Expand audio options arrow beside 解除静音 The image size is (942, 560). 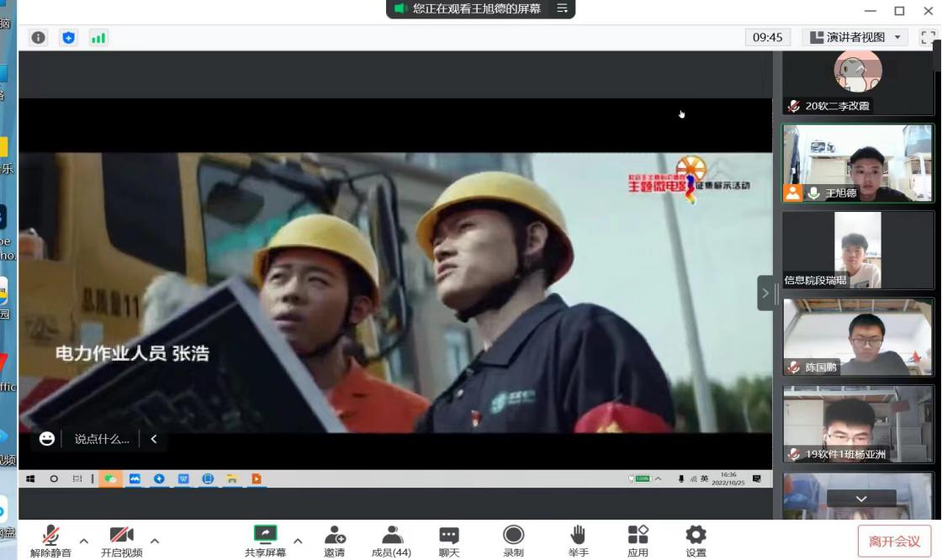point(84,541)
